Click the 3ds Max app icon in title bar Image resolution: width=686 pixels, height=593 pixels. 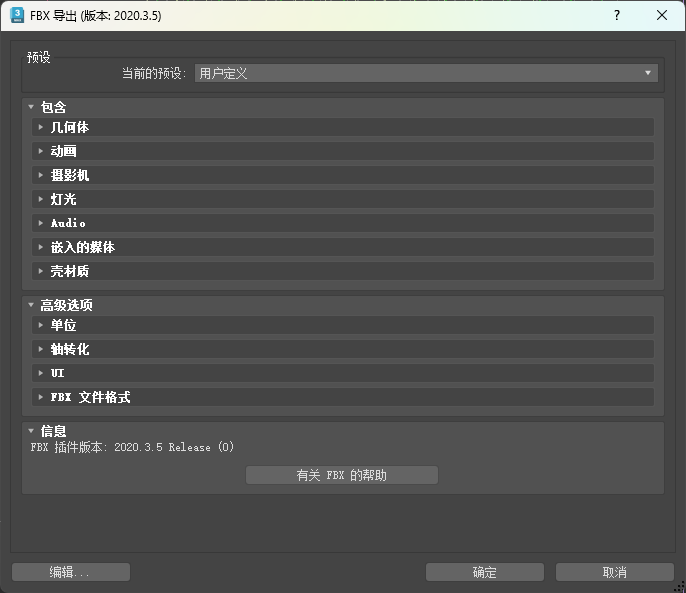click(16, 15)
